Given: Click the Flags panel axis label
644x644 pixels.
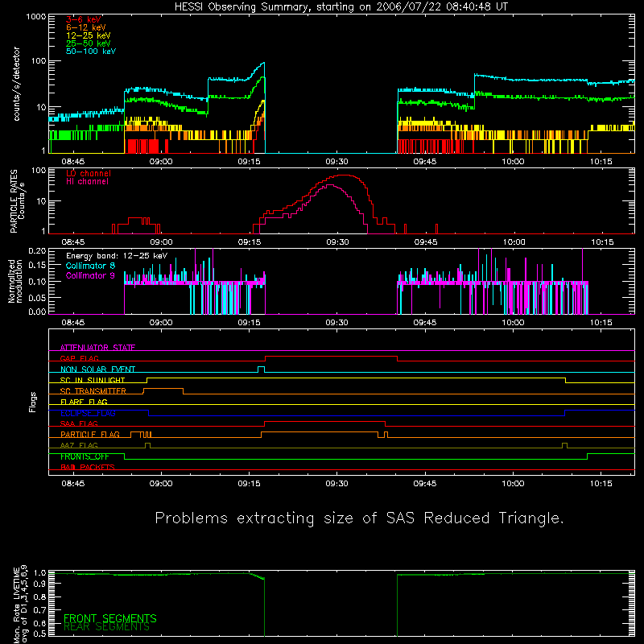Looking at the screenshot, I should click(33, 402).
